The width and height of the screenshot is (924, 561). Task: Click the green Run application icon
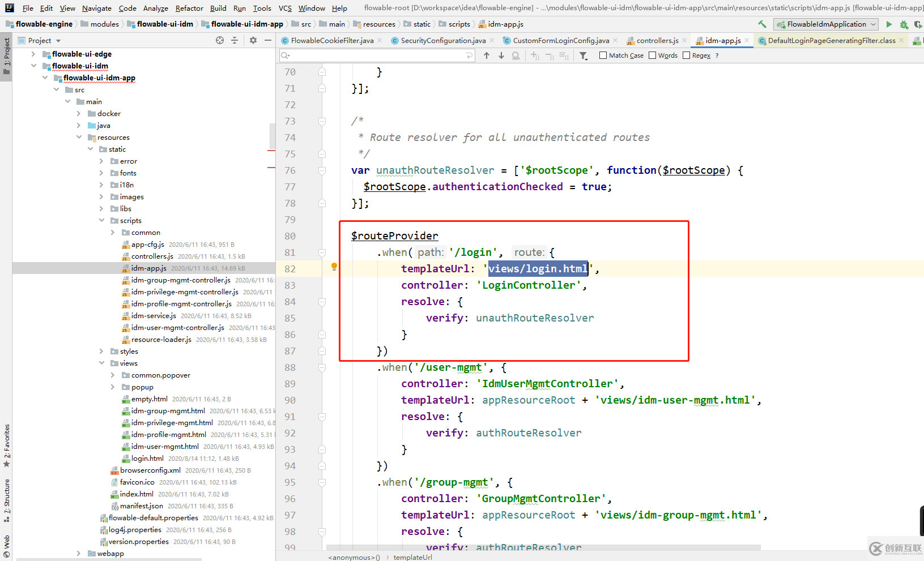click(889, 24)
